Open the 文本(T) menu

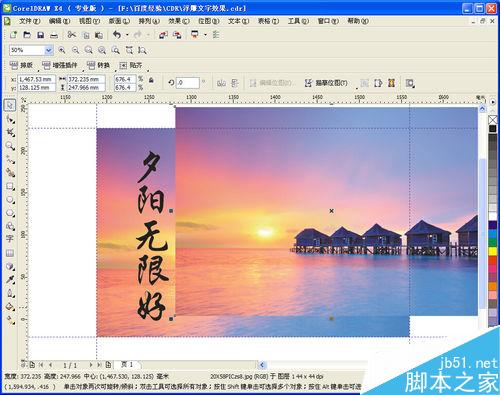click(239, 21)
